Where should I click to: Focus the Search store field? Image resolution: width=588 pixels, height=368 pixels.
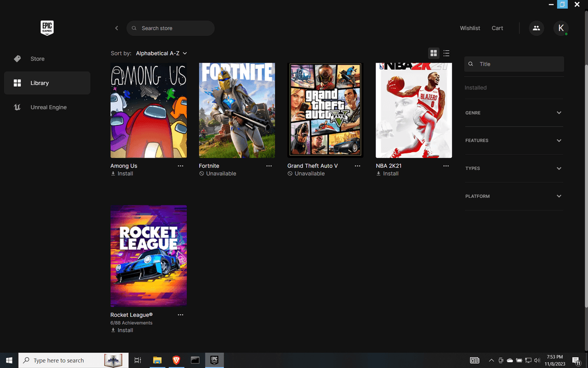(170, 28)
